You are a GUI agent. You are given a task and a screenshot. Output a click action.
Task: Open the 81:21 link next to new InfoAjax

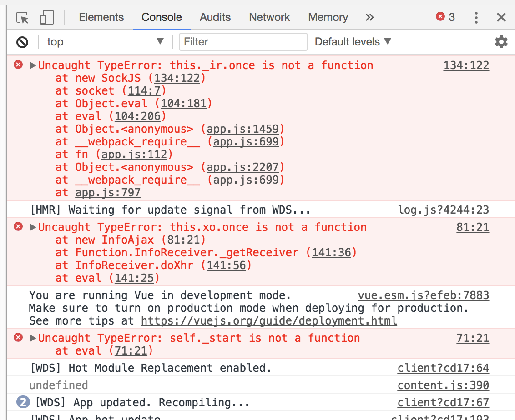(183, 240)
